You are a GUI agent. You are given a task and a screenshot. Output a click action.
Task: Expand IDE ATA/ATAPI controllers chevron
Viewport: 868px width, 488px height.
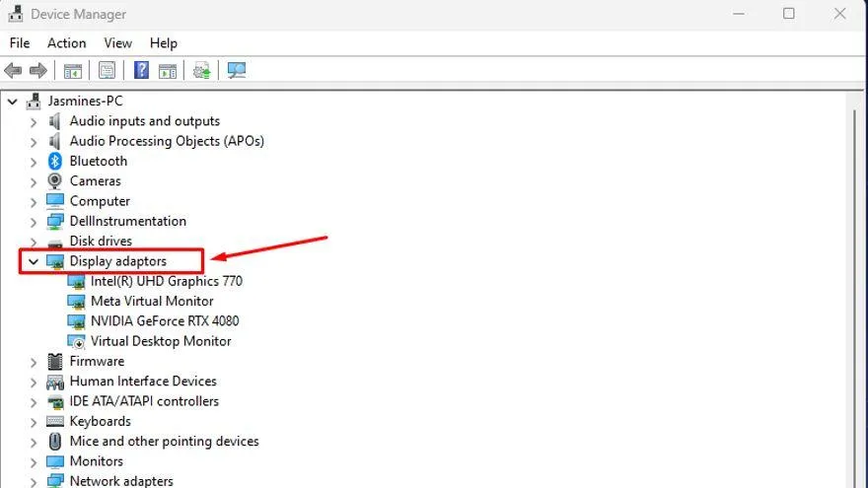coord(34,402)
